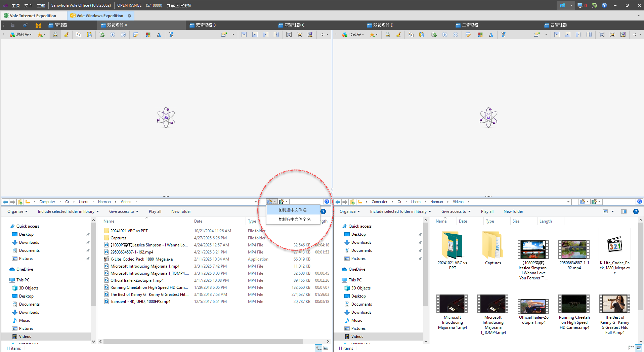The height and width of the screenshot is (352, 644).
Task: Switch to the 四管理器 tab
Action: coord(555,25)
